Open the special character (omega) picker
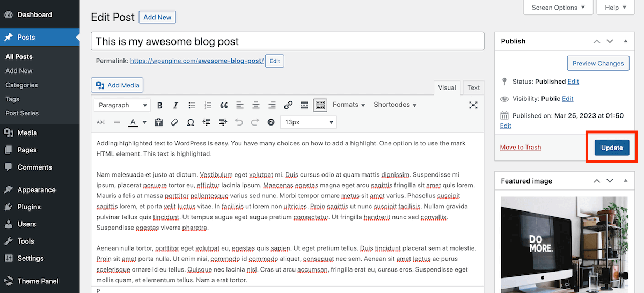The image size is (644, 293). point(191,122)
